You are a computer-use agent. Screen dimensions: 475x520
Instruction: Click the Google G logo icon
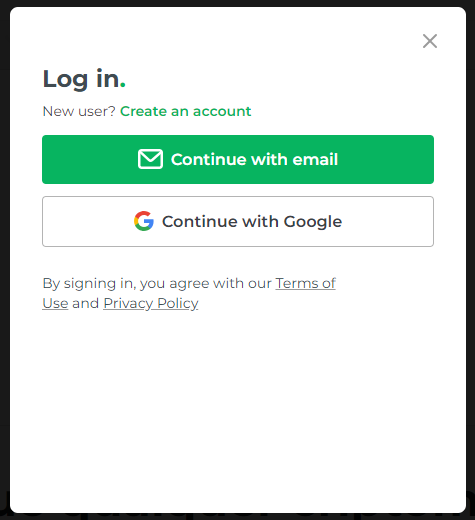click(144, 221)
